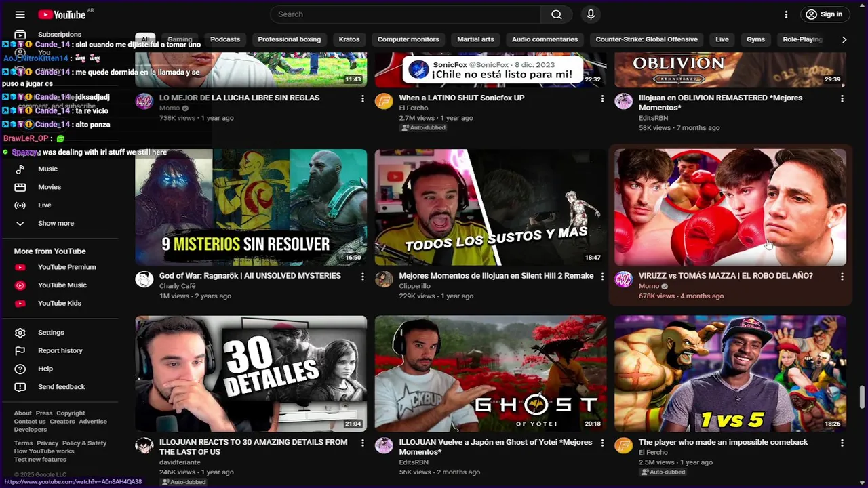Click How YouTube works footer link
This screenshot has width=868, height=488.
[44, 451]
